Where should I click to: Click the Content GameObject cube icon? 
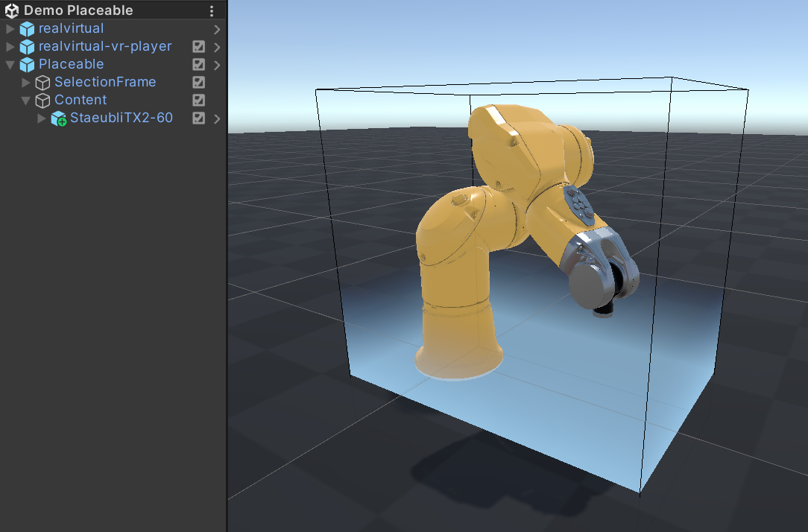[x=43, y=101]
